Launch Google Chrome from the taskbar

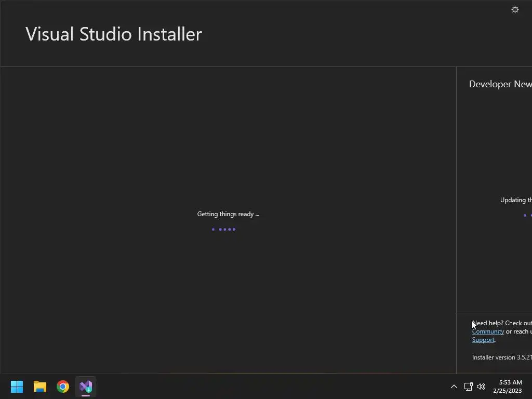[63, 387]
